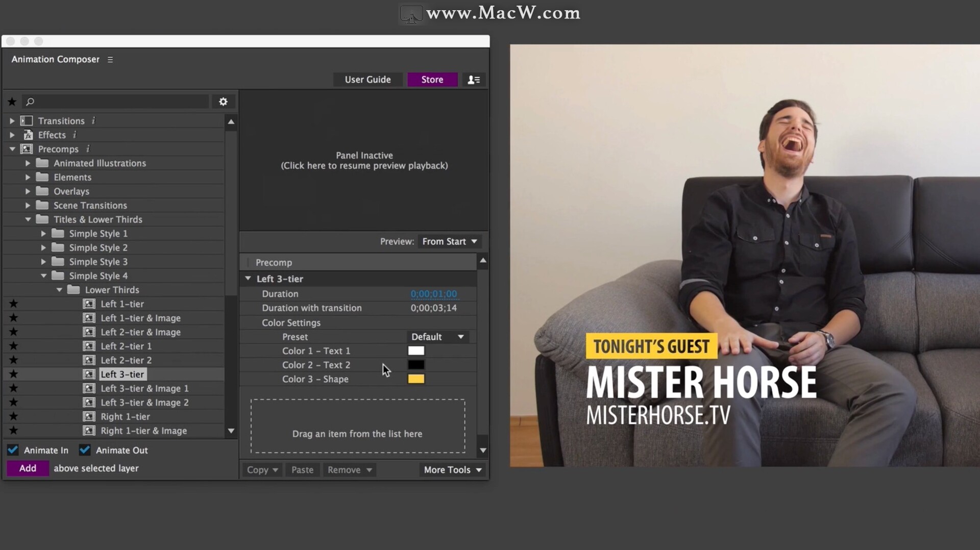Open the user account icon button
The width and height of the screenshot is (980, 550).
tap(474, 80)
